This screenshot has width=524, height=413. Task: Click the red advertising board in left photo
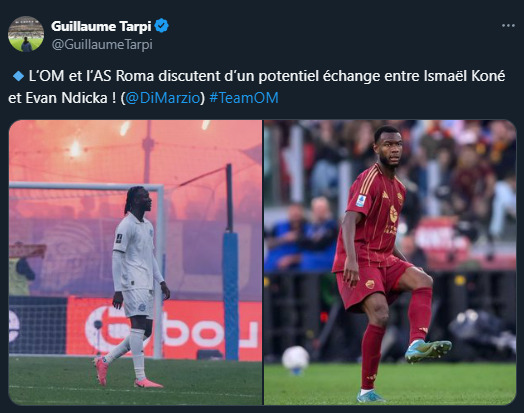(164, 327)
